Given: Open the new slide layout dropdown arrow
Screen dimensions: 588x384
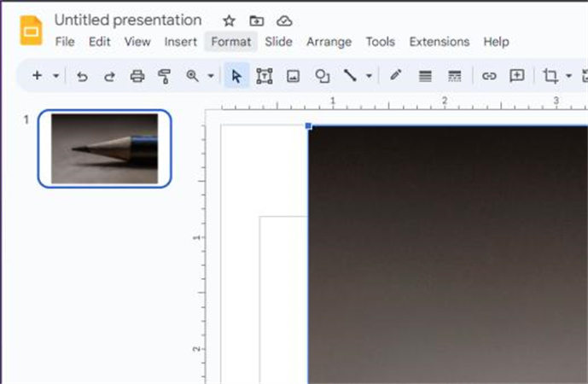Looking at the screenshot, I should [x=56, y=76].
